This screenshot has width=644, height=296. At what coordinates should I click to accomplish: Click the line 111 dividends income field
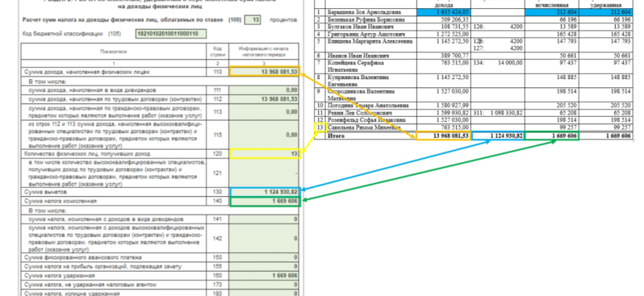pos(266,90)
